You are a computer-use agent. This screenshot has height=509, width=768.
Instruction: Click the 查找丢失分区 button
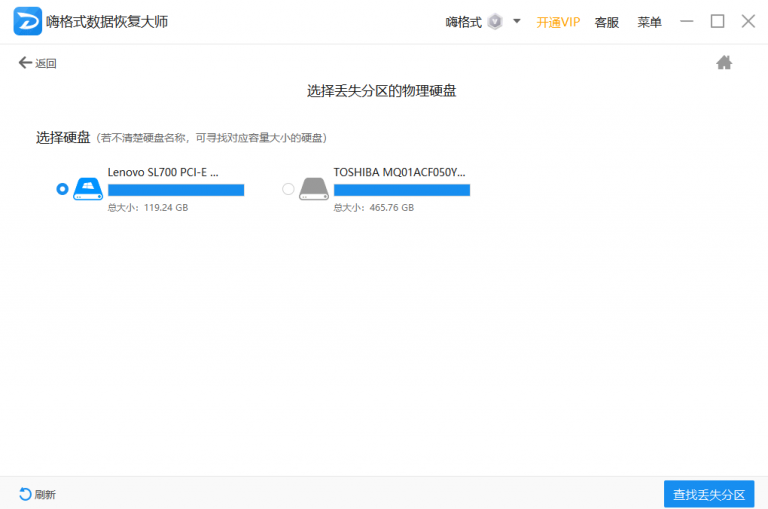(x=709, y=494)
